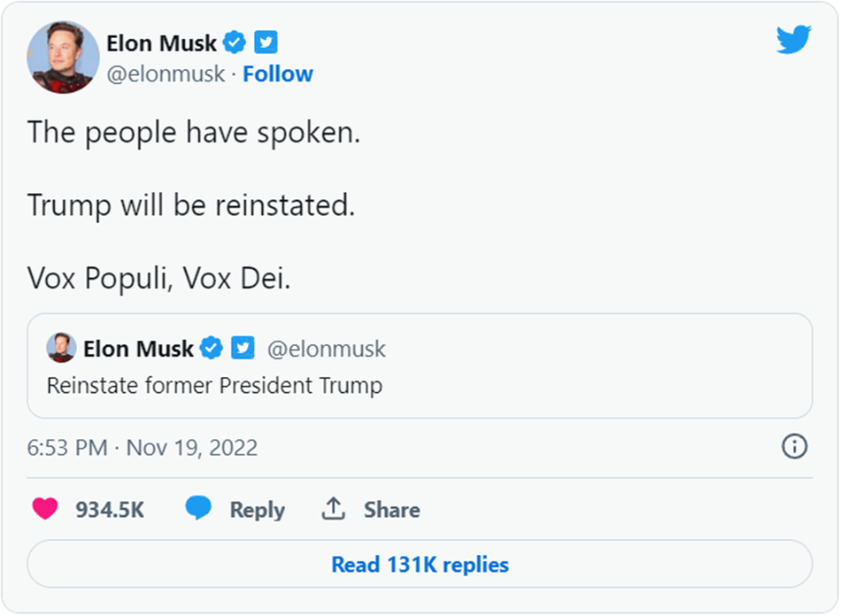The width and height of the screenshot is (841, 616).
Task: Click the 6:53 PM · Nov 19, 2022 timestamp
Action: coord(143,447)
